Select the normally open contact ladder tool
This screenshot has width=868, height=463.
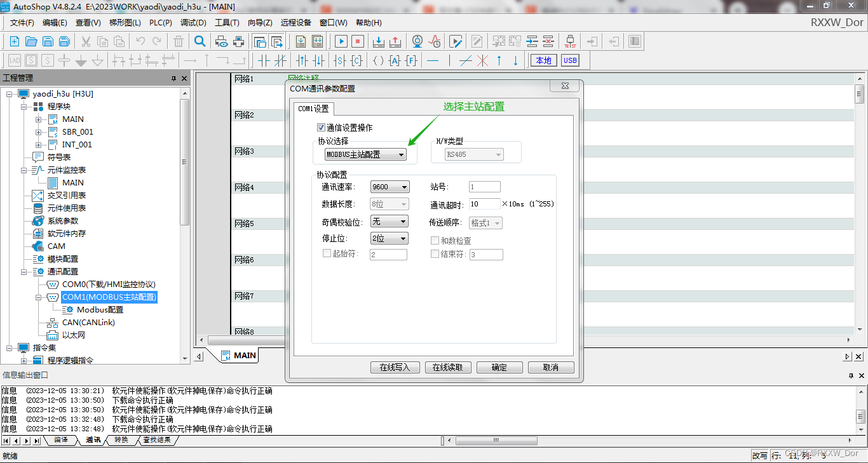(265, 60)
